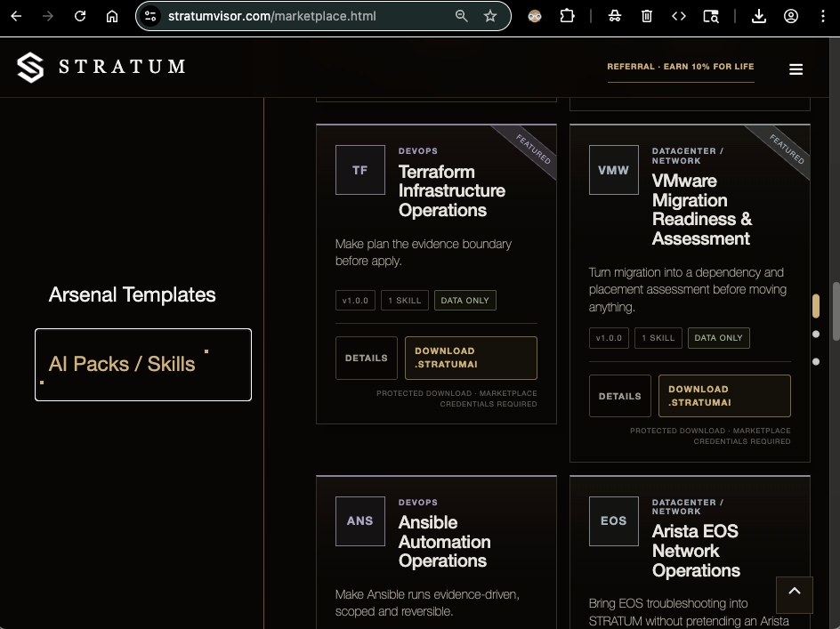
Task: Open the hamburger navigation menu
Action: 796,69
